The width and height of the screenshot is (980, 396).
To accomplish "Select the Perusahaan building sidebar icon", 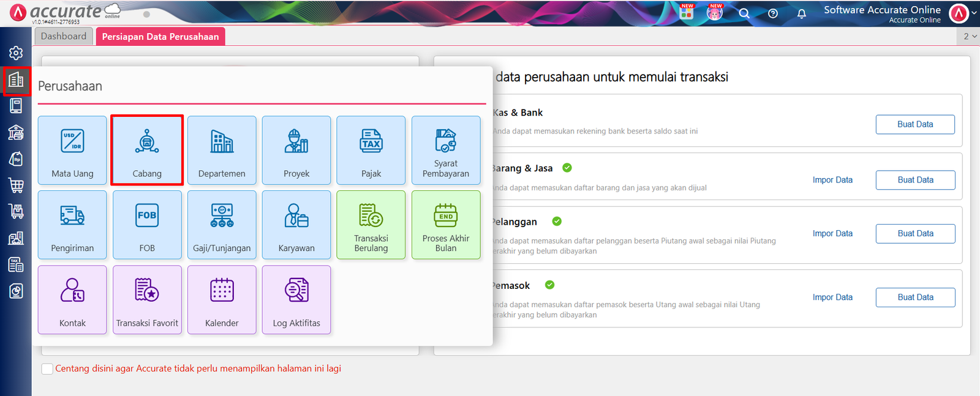I will pyautogui.click(x=16, y=80).
